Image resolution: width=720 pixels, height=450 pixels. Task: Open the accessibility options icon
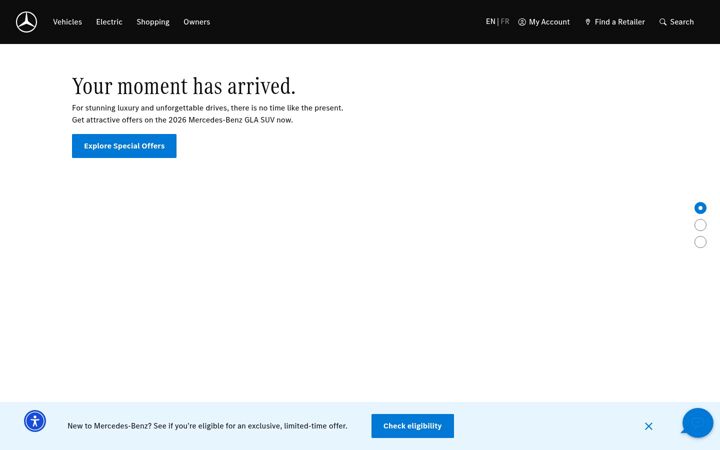35,421
